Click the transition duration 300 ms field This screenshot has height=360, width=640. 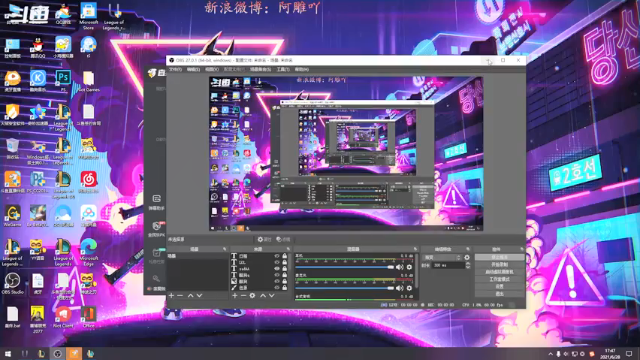pos(448,265)
